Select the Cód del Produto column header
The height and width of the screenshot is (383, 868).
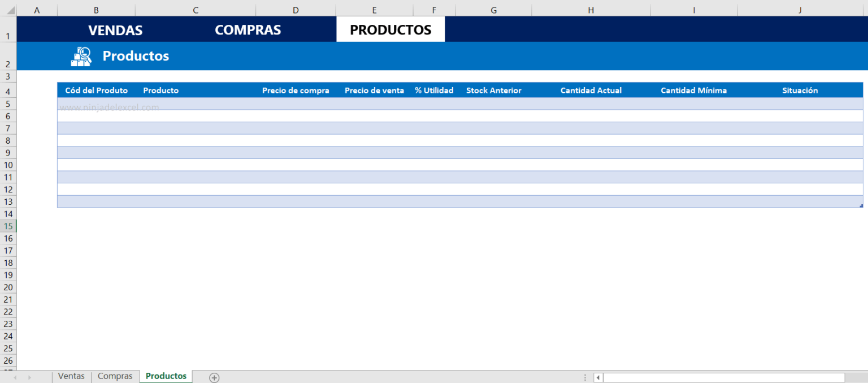pyautogui.click(x=96, y=90)
